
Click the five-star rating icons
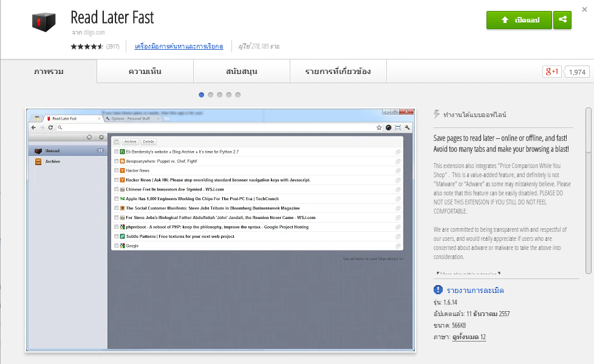[x=87, y=47]
